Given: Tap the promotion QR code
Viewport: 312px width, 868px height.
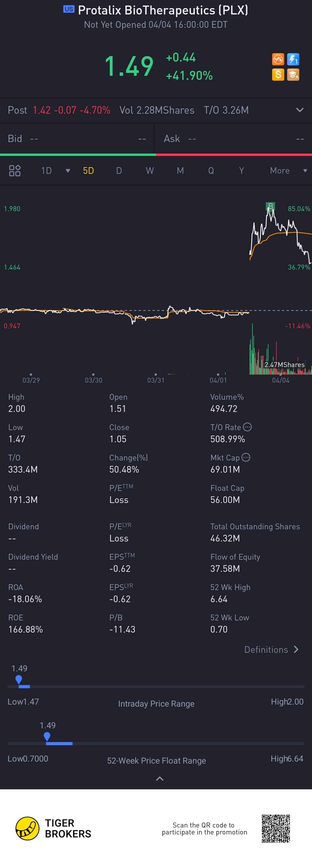Looking at the screenshot, I should click(276, 829).
